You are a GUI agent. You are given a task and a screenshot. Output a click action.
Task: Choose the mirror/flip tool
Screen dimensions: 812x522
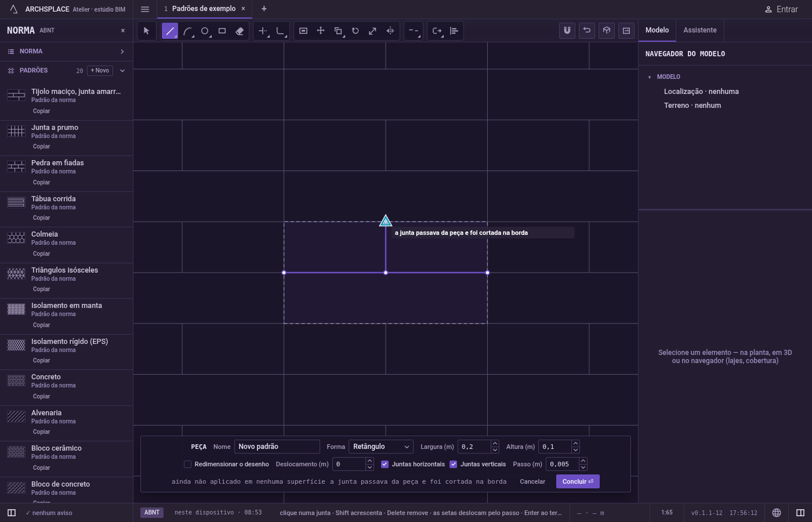point(390,31)
